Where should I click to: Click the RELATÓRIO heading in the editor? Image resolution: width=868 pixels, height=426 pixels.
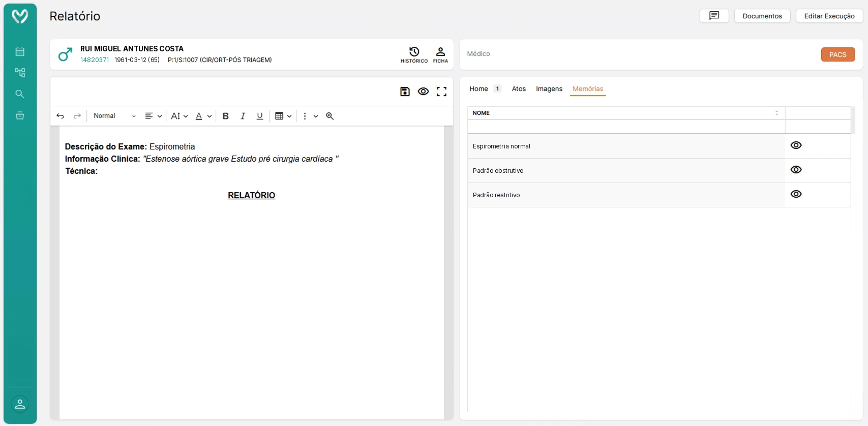coord(251,195)
